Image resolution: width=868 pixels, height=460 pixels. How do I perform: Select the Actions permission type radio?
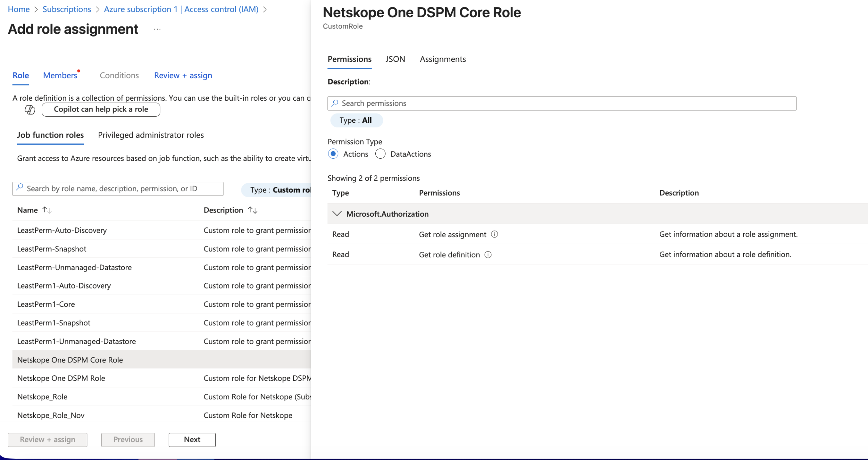(x=333, y=154)
